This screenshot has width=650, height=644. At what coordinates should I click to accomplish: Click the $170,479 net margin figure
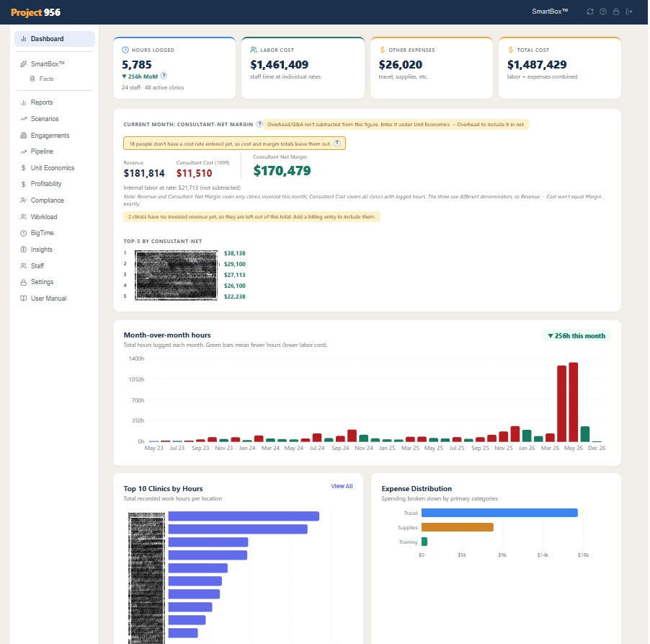click(282, 170)
